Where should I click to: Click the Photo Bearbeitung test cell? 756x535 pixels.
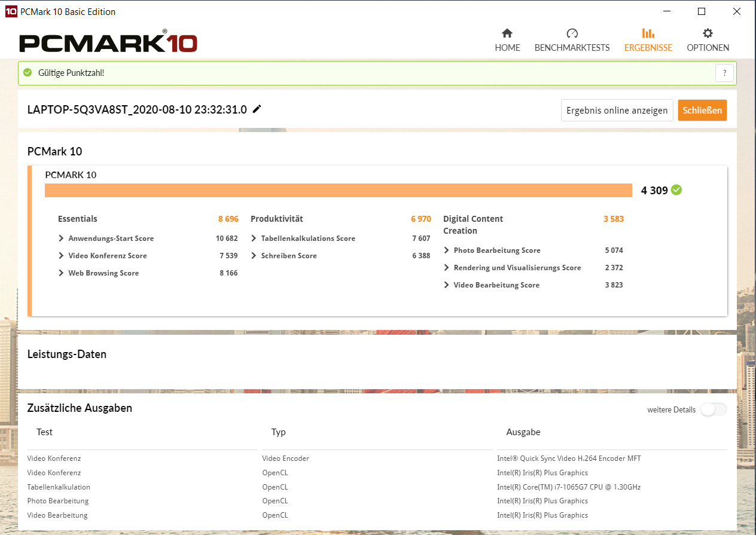(58, 501)
